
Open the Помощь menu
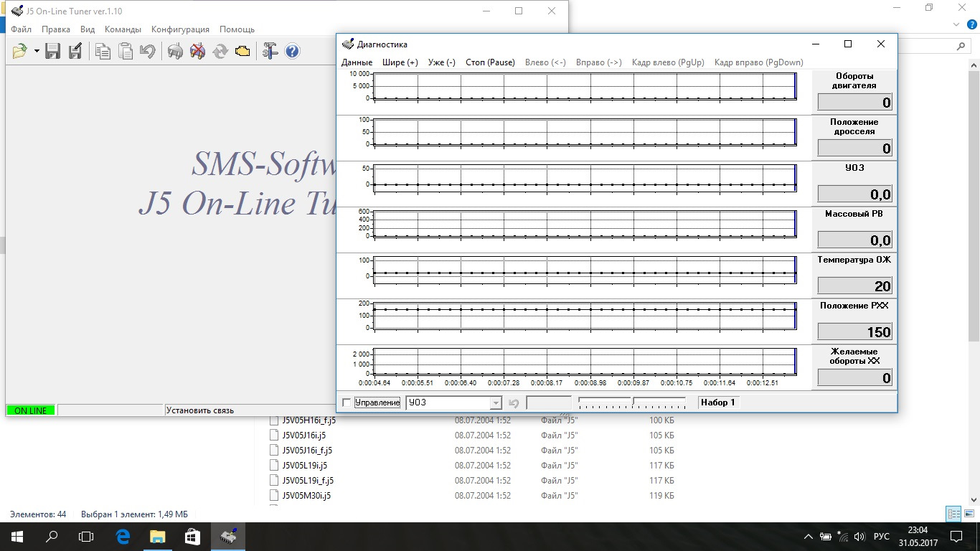click(237, 29)
